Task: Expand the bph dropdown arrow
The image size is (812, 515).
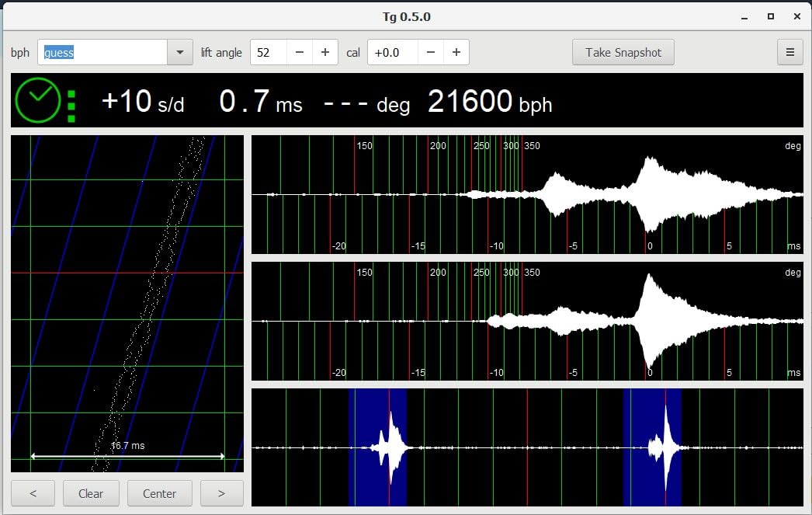Action: [179, 52]
